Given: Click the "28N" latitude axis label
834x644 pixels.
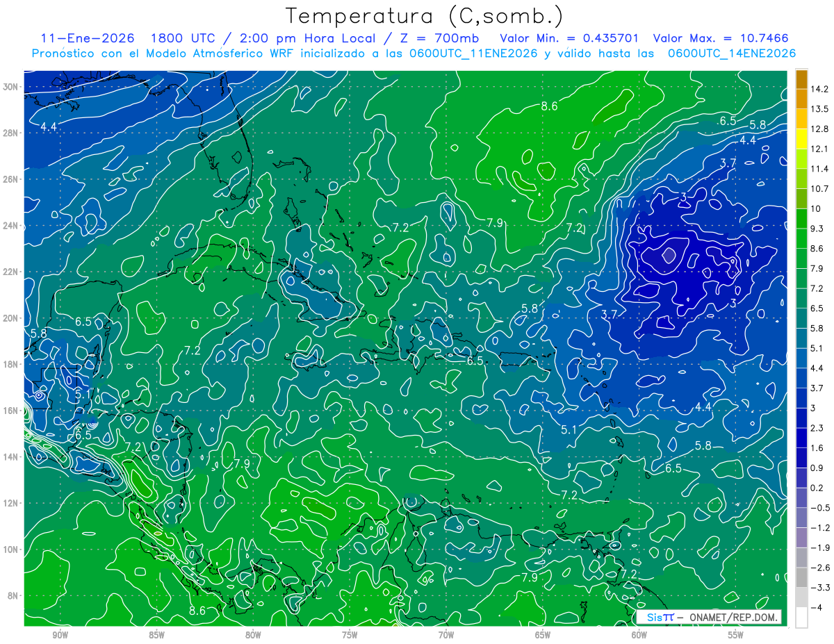Looking at the screenshot, I should click(x=12, y=133).
